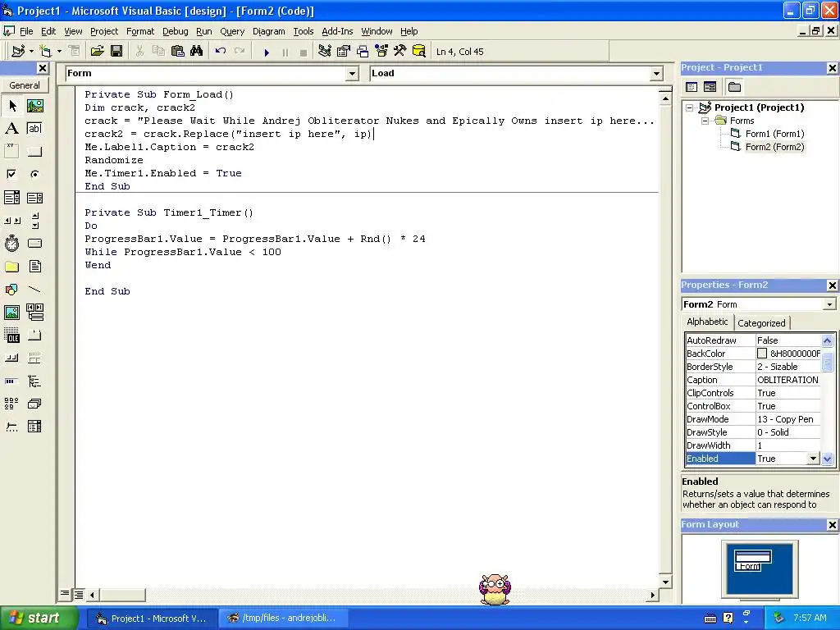Select the ComboBox control tool
Image resolution: width=840 pixels, height=630 pixels.
[11, 198]
